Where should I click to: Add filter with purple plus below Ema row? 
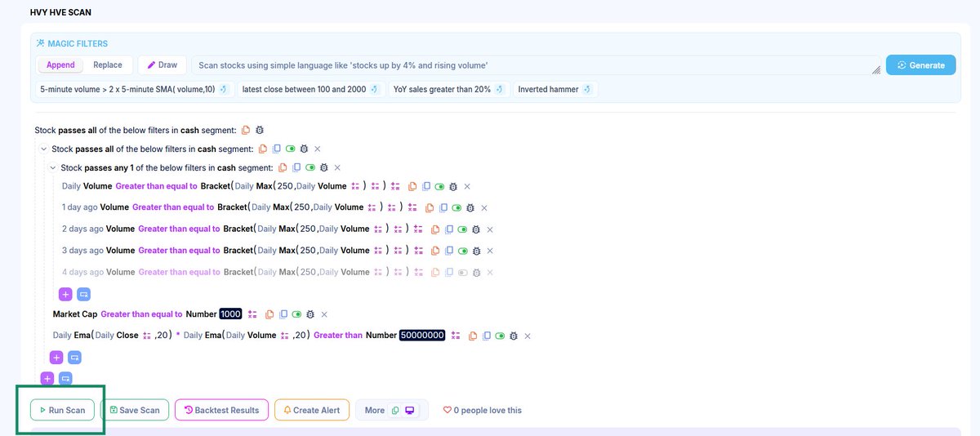click(56, 357)
